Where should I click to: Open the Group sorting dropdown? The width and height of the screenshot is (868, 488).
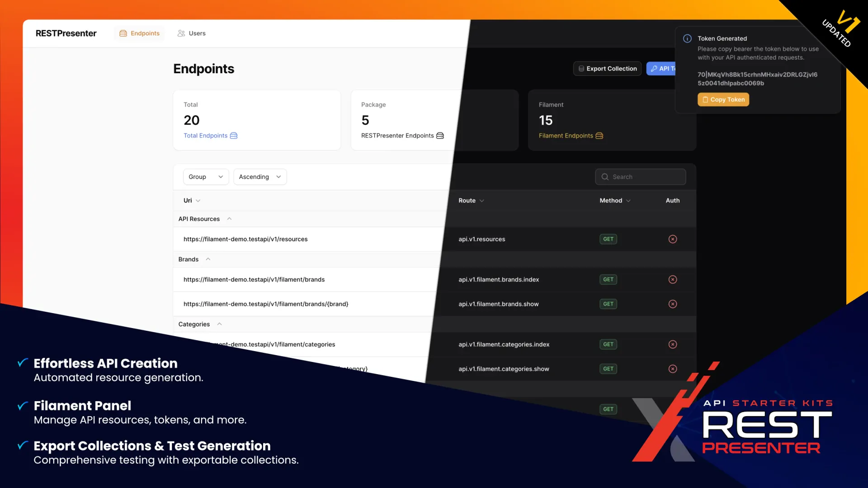206,177
